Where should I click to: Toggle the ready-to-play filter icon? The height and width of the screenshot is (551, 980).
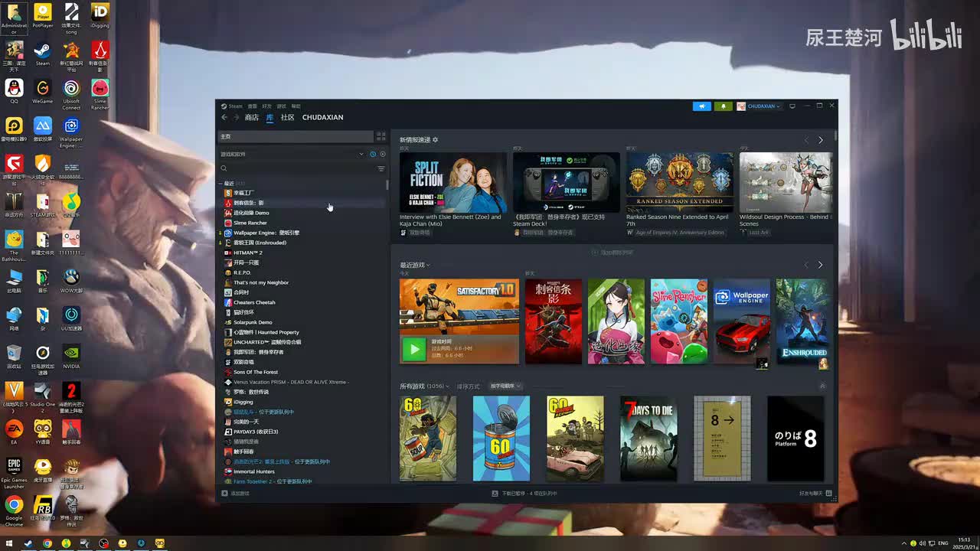tap(382, 154)
